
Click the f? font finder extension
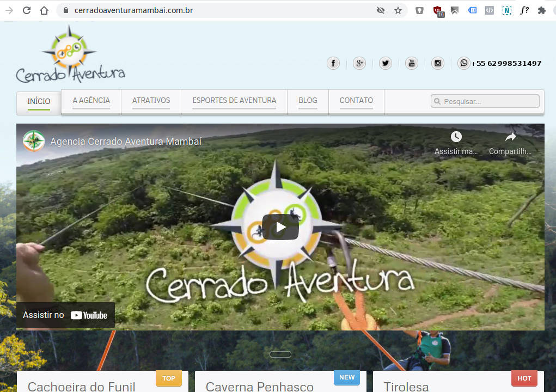pos(524,10)
